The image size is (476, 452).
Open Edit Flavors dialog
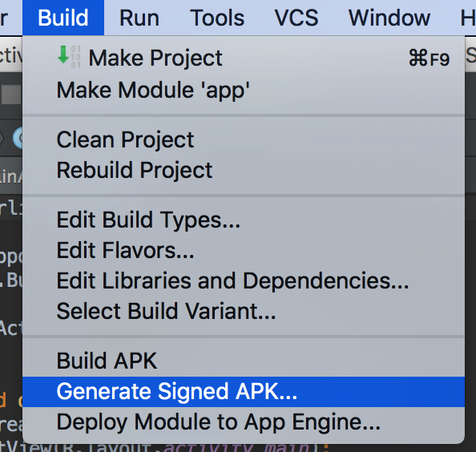point(244,250)
